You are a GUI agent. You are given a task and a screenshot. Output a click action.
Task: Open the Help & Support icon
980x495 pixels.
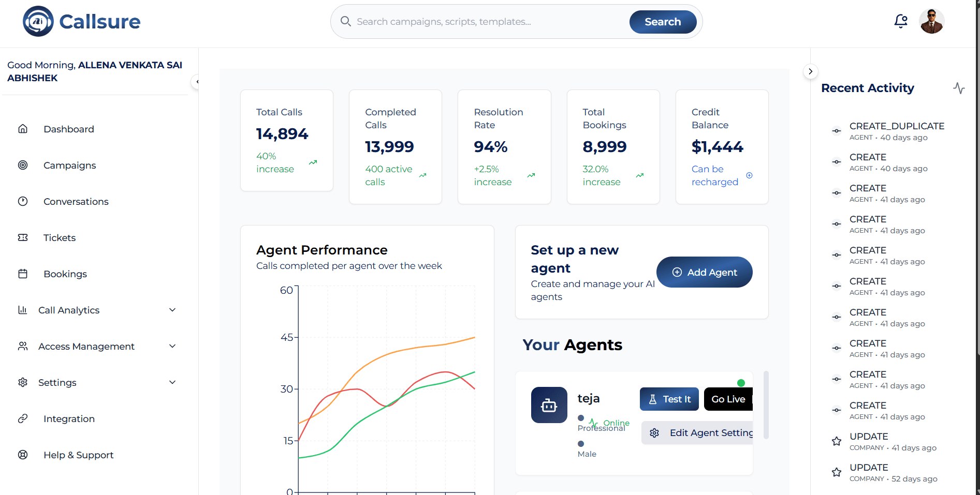[23, 455]
